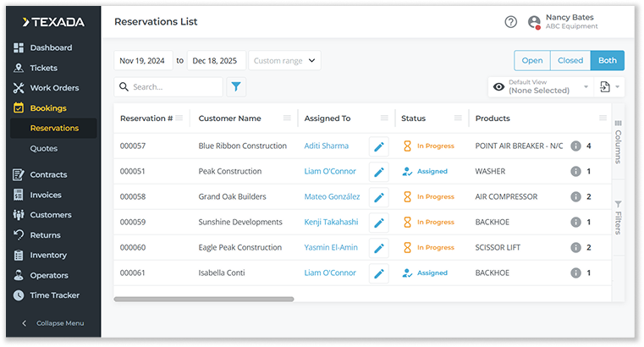Click into the Search input field
The height and width of the screenshot is (347, 644).
click(x=175, y=86)
